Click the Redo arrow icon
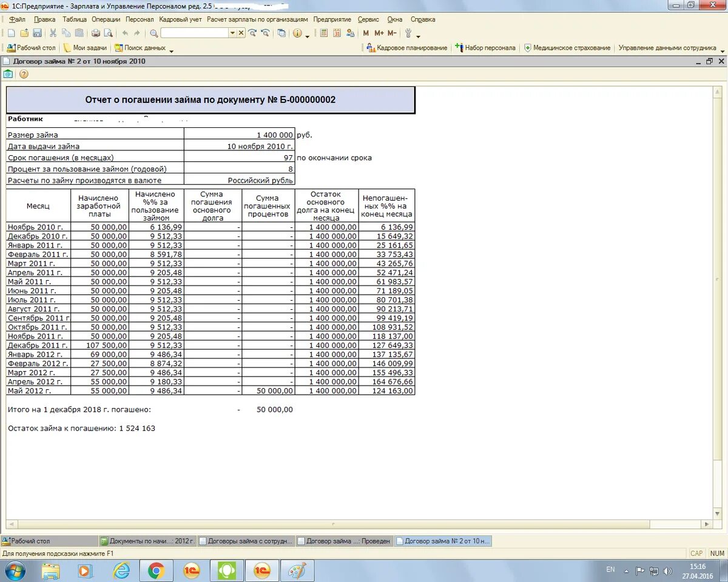 coord(137,33)
